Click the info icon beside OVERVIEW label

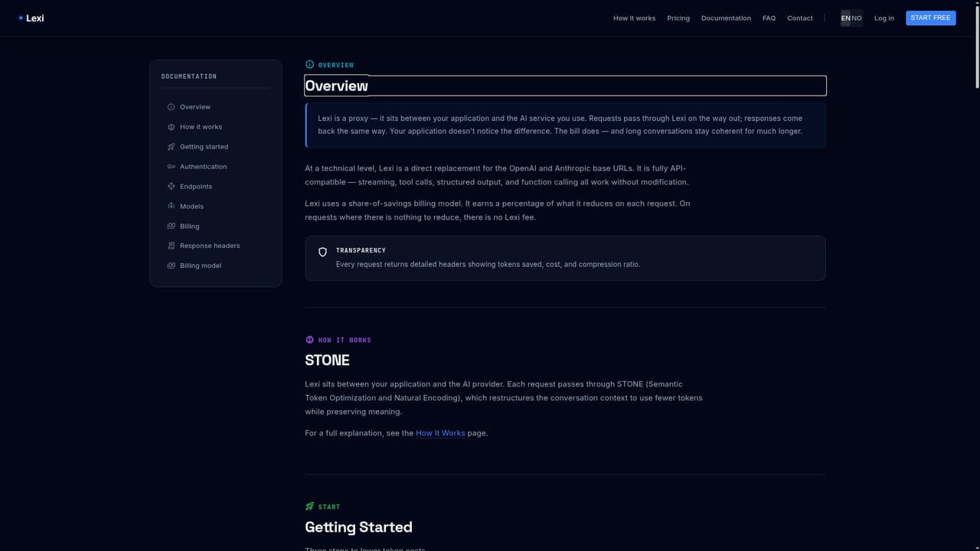(x=309, y=65)
